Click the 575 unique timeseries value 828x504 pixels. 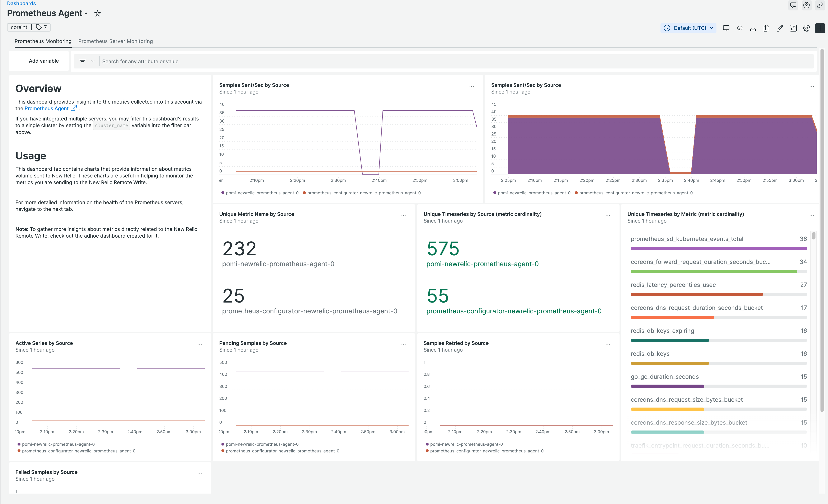pos(443,249)
